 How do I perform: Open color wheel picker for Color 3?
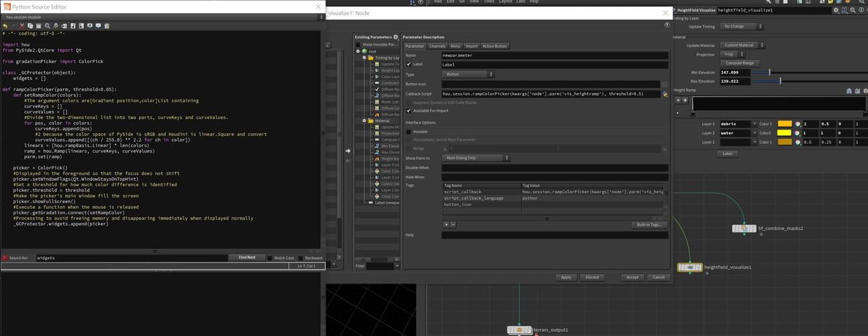tap(798, 124)
